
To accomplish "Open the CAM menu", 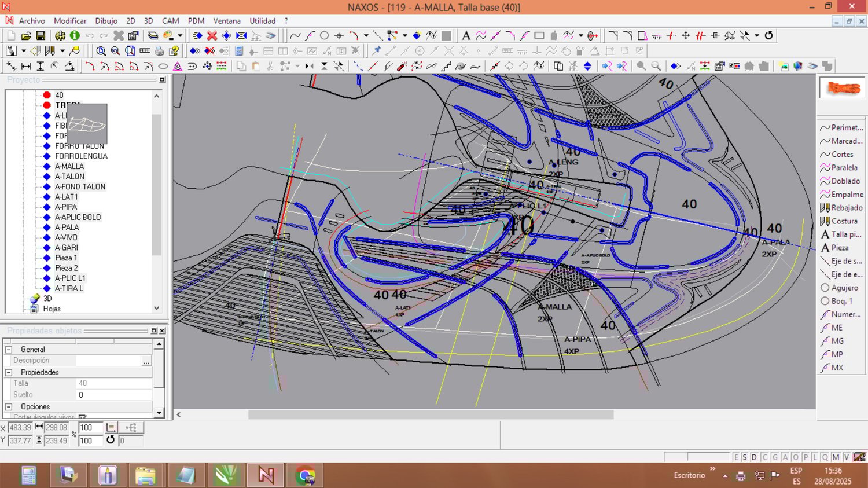I will (x=170, y=21).
